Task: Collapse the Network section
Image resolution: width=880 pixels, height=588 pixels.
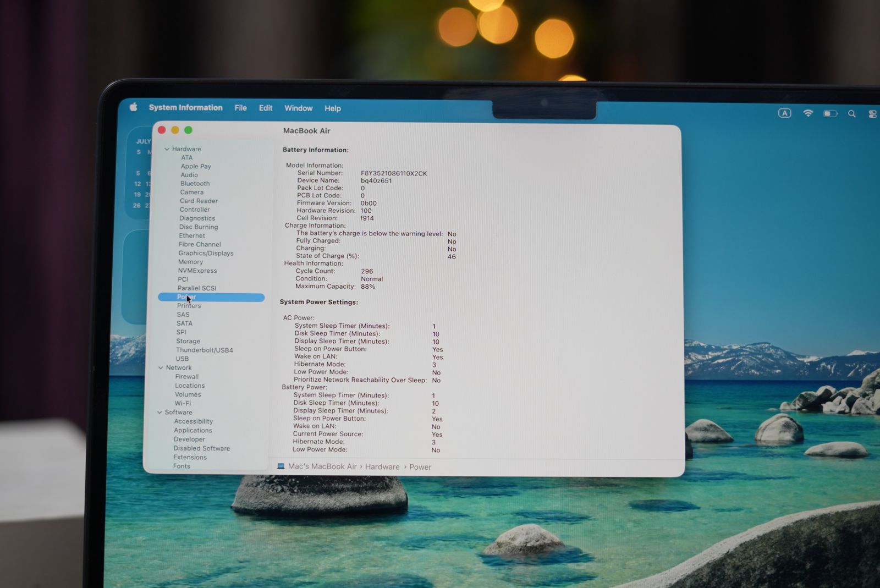Action: tap(161, 367)
